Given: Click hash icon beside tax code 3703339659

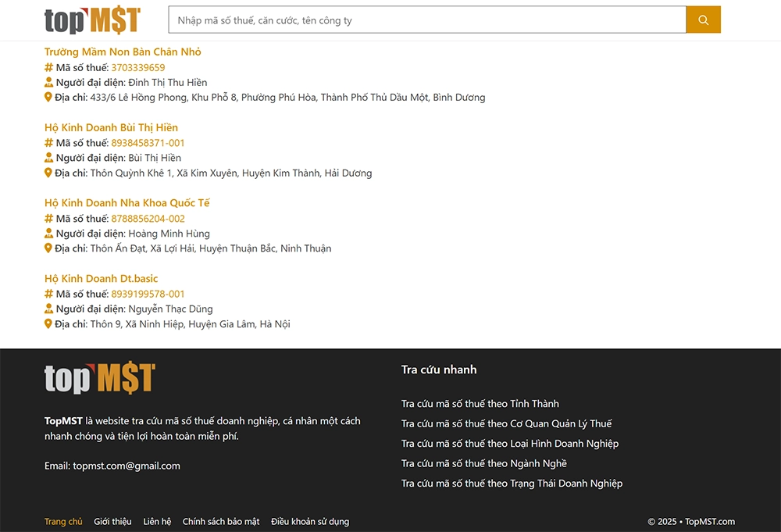Looking at the screenshot, I should pyautogui.click(x=48, y=68).
